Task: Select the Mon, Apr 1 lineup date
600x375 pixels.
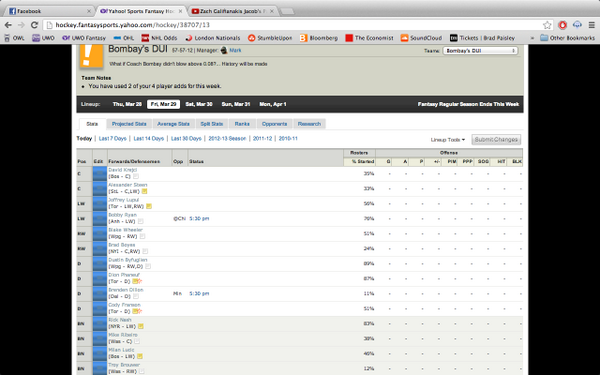Action: point(273,104)
